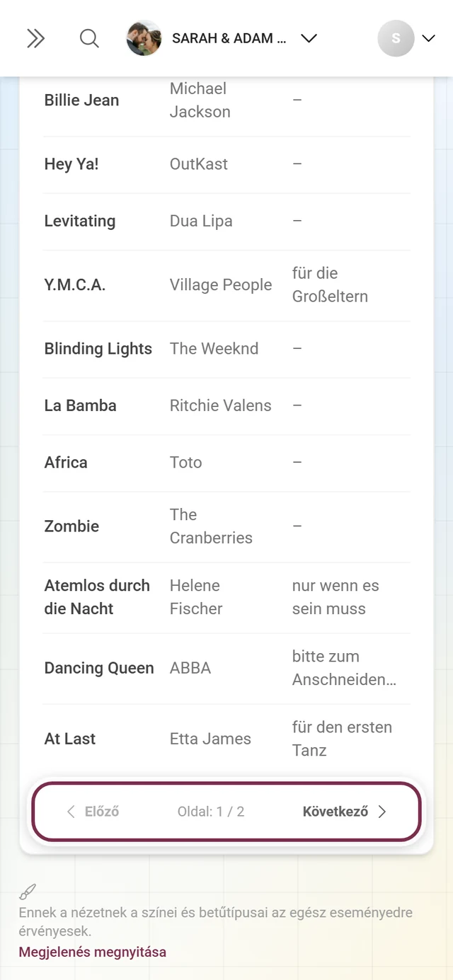The image size is (453, 980).
Task: Click the user avatar labeled S
Action: [x=396, y=38]
